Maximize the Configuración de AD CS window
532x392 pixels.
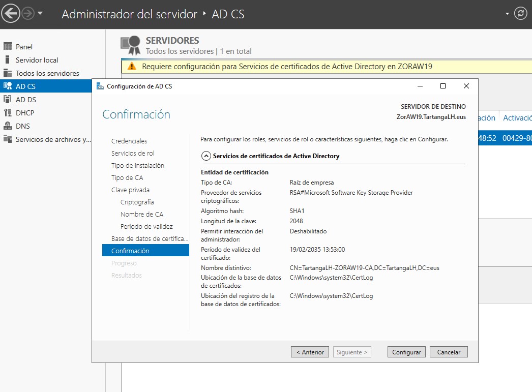point(443,86)
